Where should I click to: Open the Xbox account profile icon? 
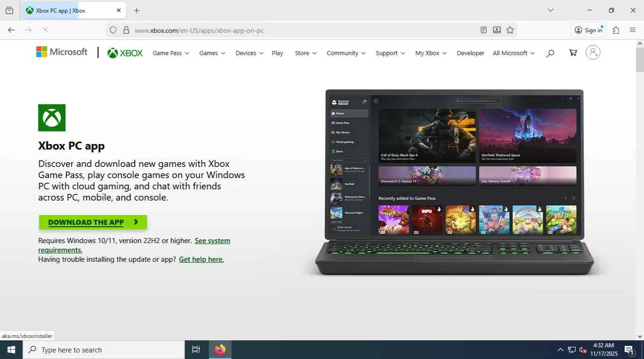[593, 52]
